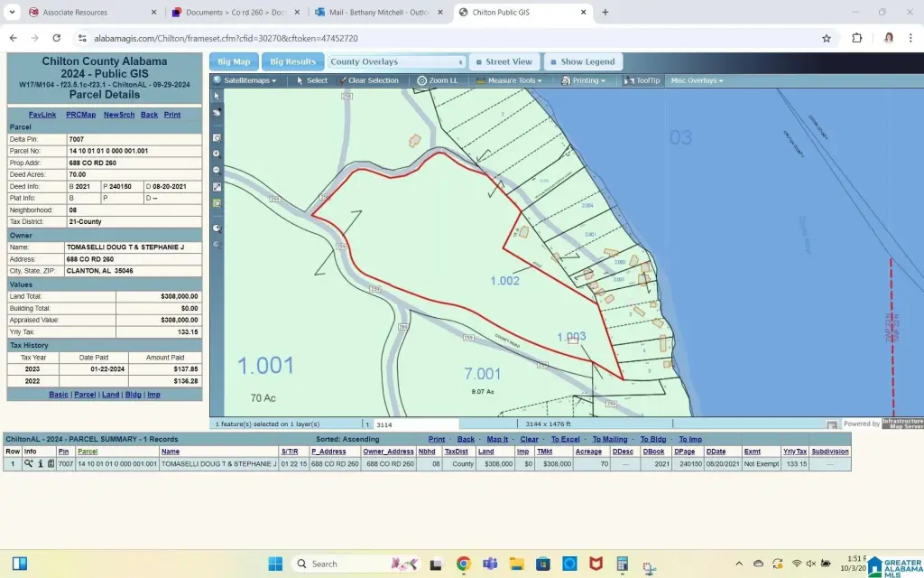924x578 pixels.
Task: Open the County Overlays dropdown
Action: 397,62
